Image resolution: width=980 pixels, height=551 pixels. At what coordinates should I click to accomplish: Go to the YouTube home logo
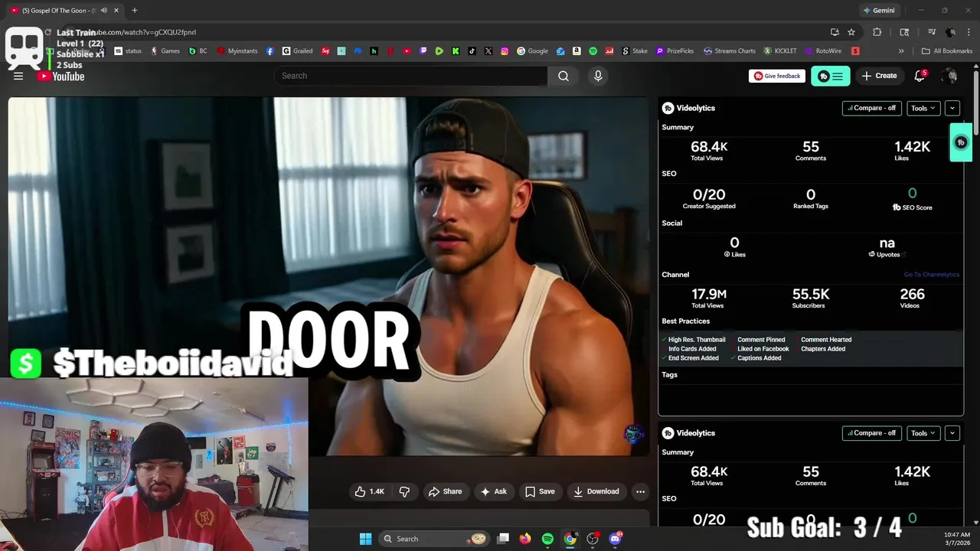point(60,76)
